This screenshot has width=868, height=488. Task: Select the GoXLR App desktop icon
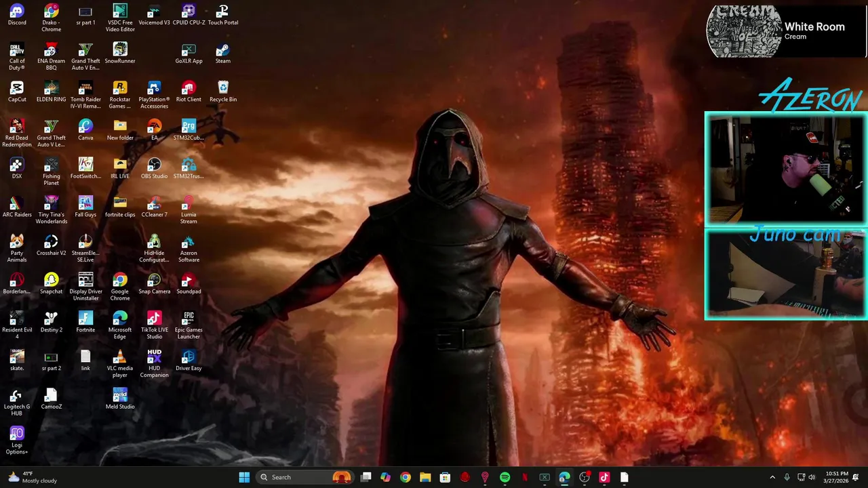[189, 54]
